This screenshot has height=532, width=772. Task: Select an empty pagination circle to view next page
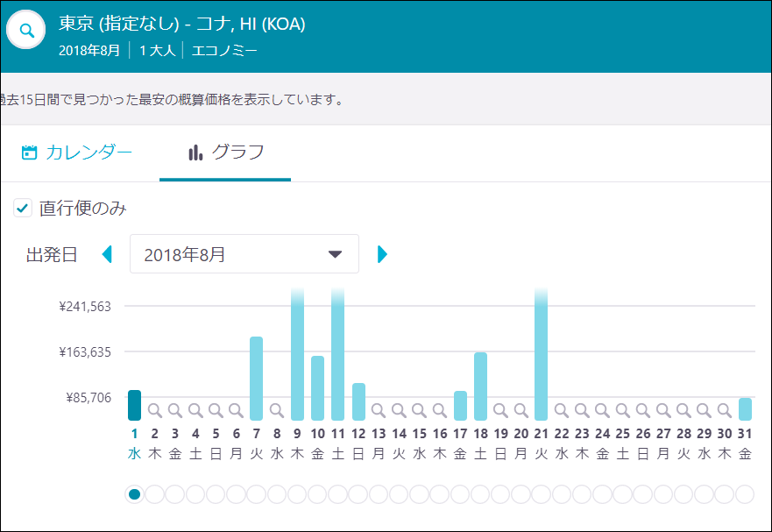coord(154,494)
